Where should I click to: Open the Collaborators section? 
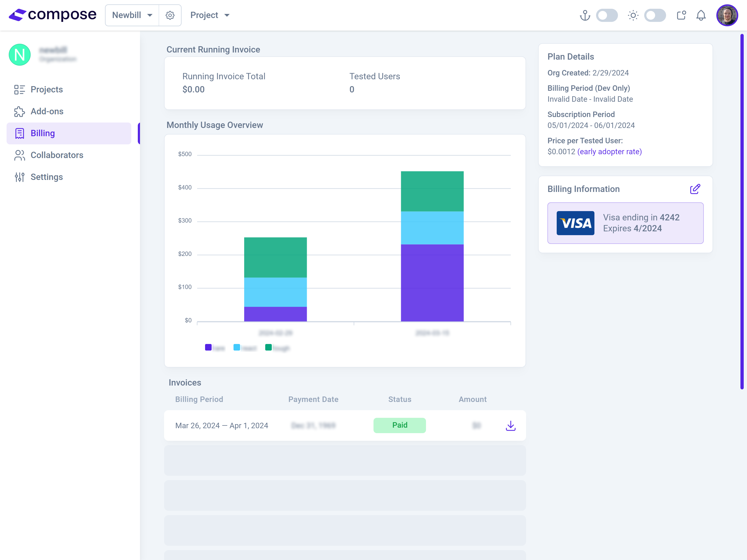(57, 155)
